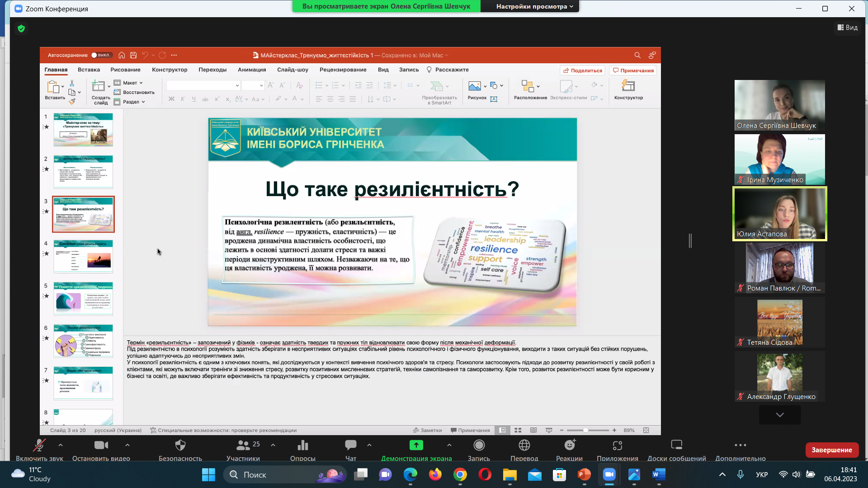Stop video with Остановить видео

point(101,446)
